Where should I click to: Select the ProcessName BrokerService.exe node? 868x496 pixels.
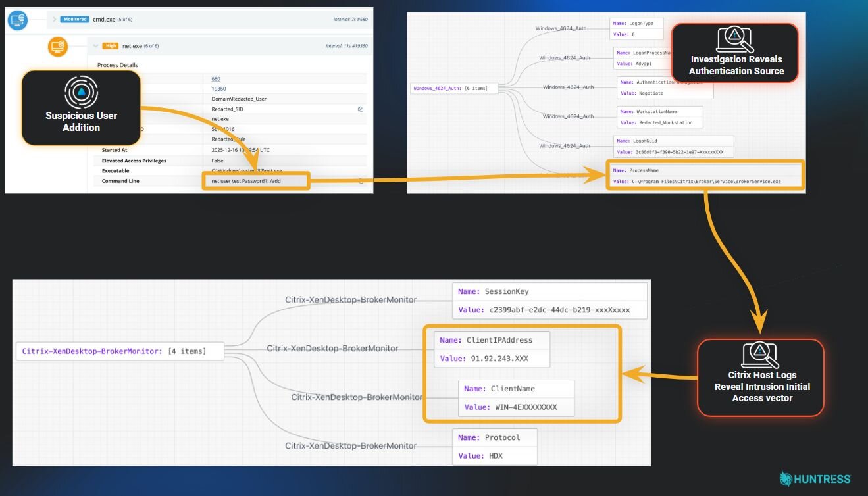pos(704,176)
